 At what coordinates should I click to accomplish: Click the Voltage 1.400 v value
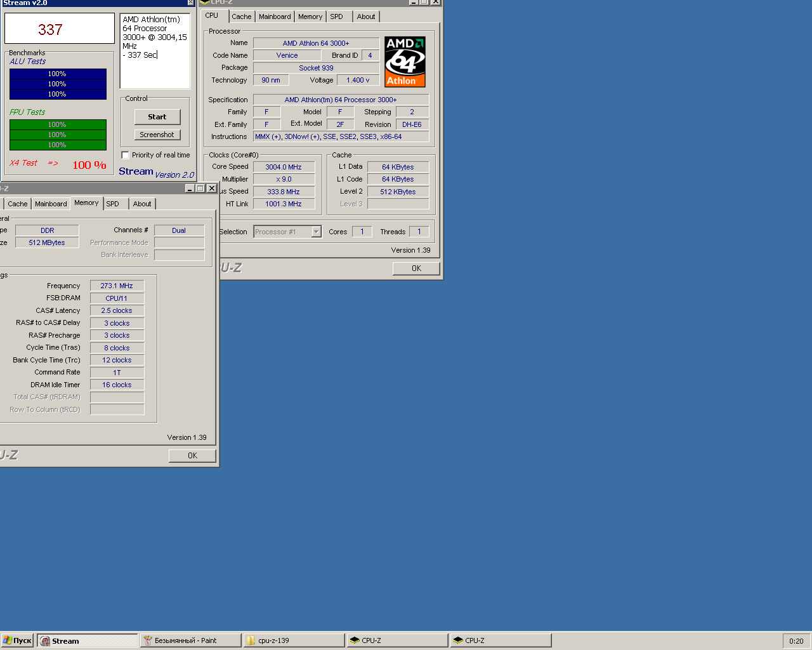point(358,80)
